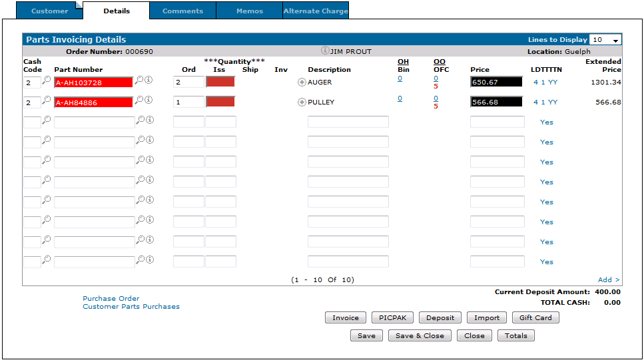Click the Save button

pos(366,336)
